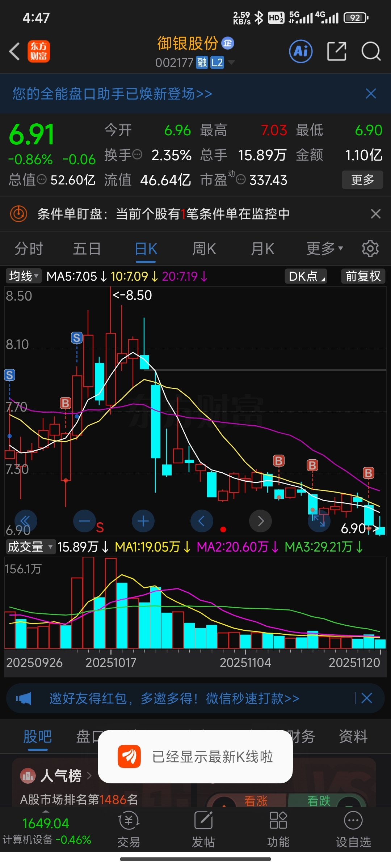Viewport: 391px width, 868px height.
Task: Zoom out chart with minus button
Action: tap(84, 521)
